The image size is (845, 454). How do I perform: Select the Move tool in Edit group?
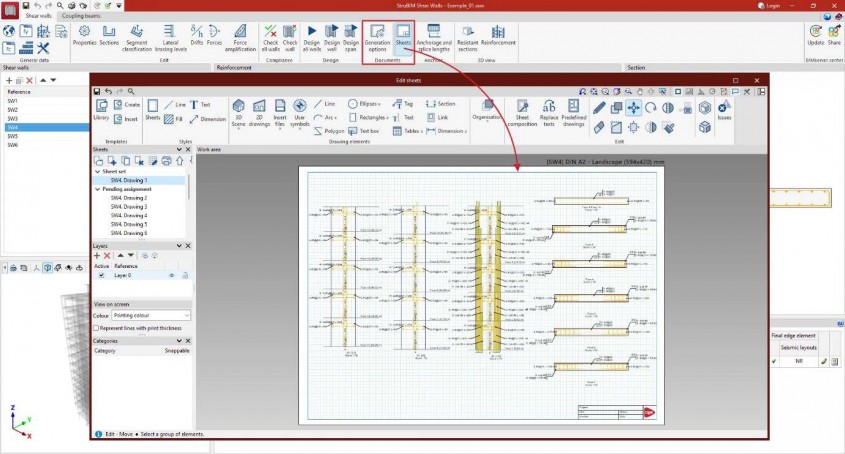(634, 108)
